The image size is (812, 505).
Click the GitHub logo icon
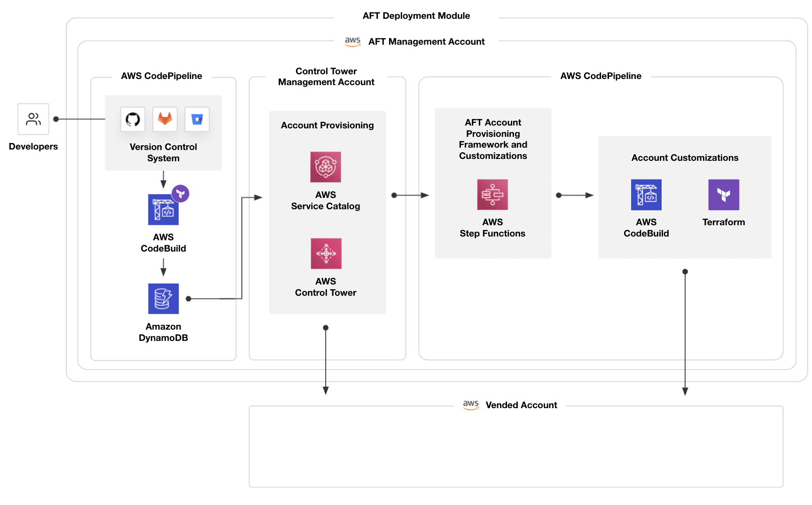[x=133, y=119]
